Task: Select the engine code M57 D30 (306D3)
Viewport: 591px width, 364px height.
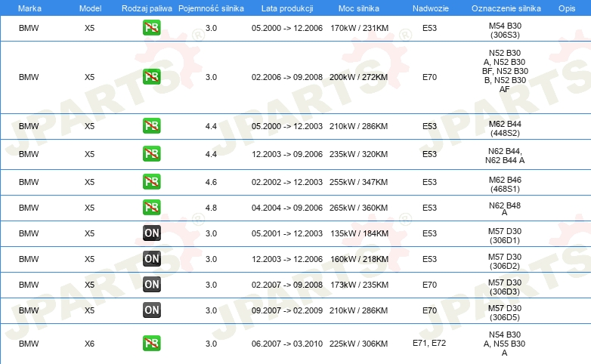Action: click(505, 287)
